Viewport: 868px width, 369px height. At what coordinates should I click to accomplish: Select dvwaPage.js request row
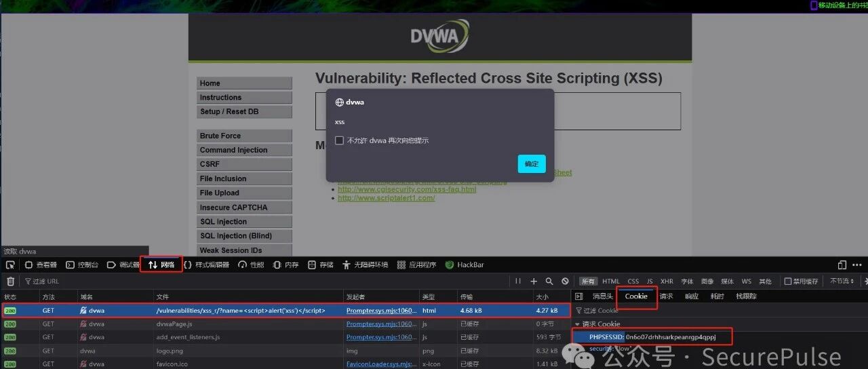click(285, 324)
